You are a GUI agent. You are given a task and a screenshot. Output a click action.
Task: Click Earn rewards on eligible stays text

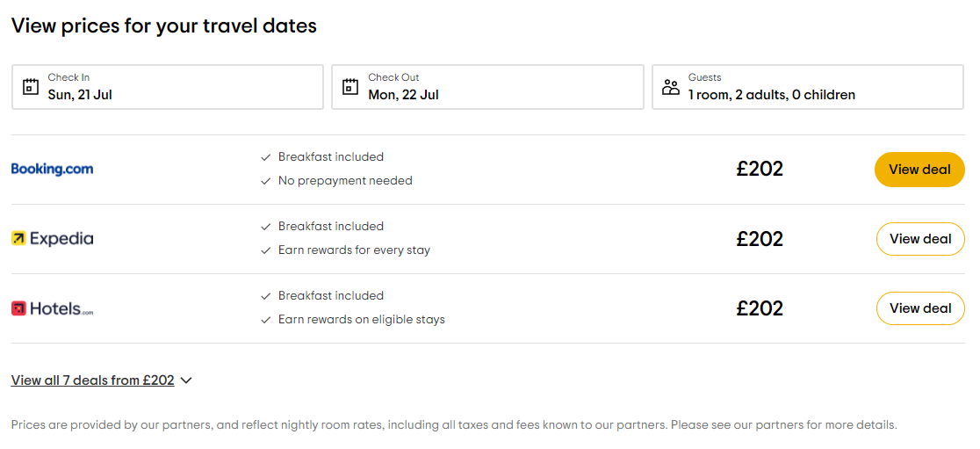coord(361,320)
